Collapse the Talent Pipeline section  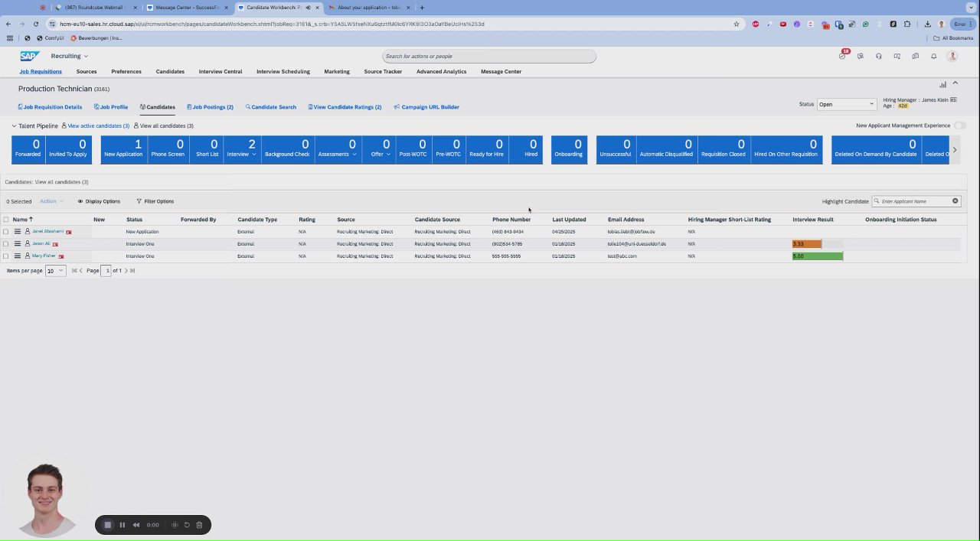tap(14, 125)
